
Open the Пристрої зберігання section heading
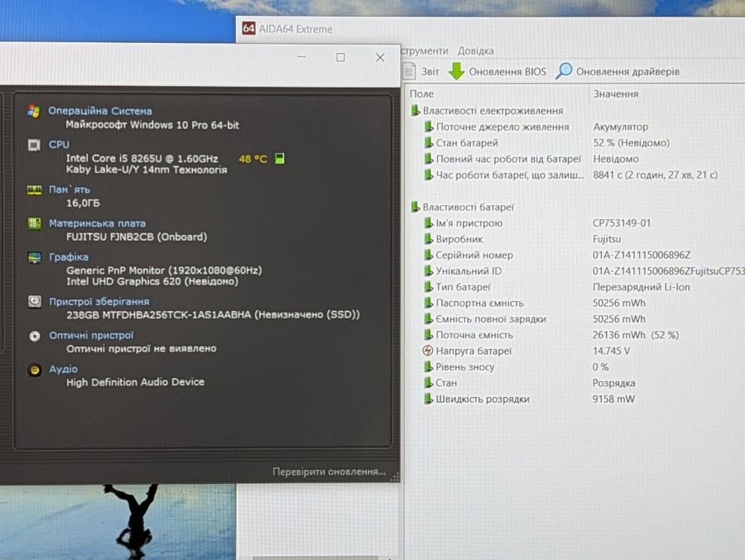[99, 302]
